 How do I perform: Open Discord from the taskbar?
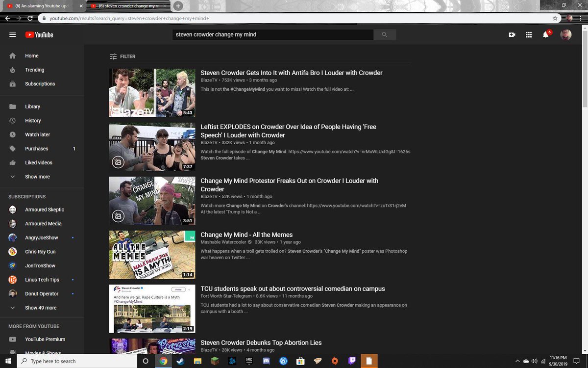[267, 361]
